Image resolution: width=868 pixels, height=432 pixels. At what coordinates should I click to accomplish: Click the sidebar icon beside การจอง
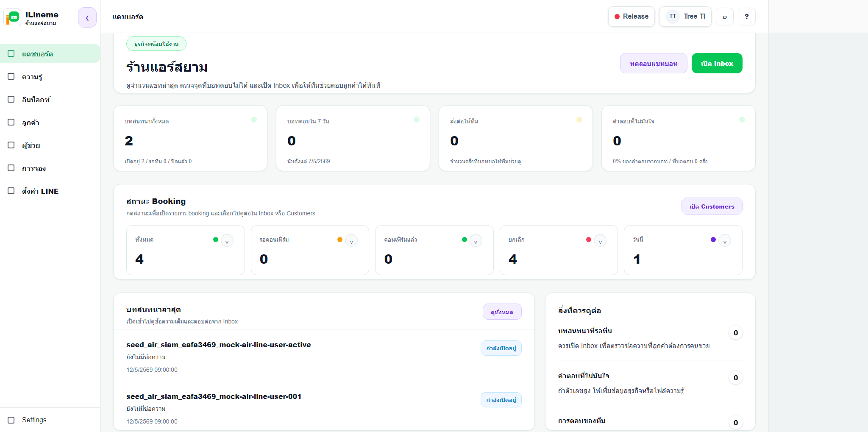pyautogui.click(x=11, y=168)
